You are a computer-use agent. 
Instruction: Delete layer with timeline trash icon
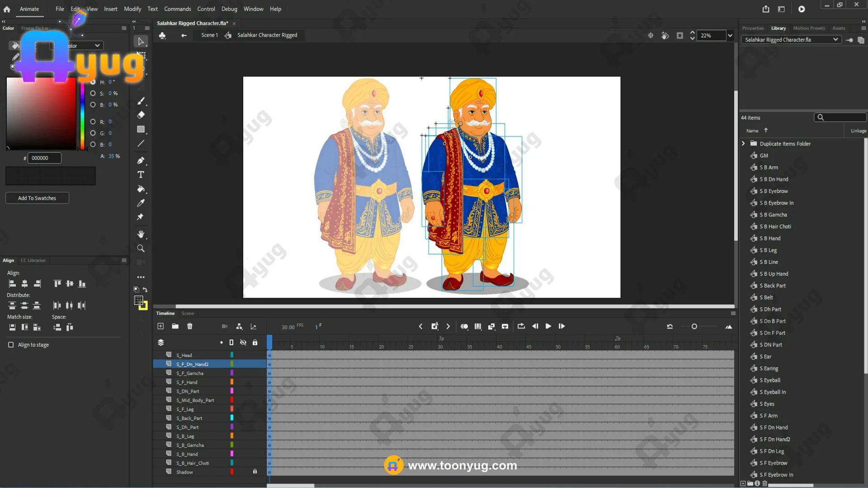[x=190, y=326]
